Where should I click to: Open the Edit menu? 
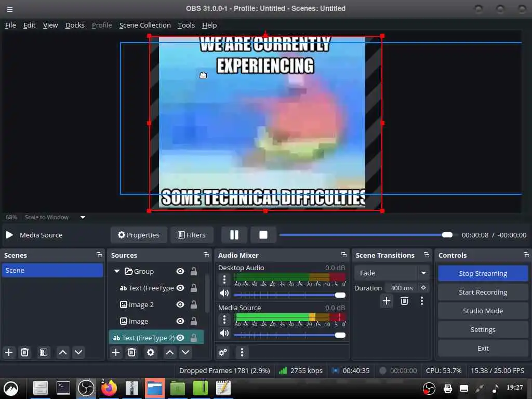pyautogui.click(x=30, y=25)
